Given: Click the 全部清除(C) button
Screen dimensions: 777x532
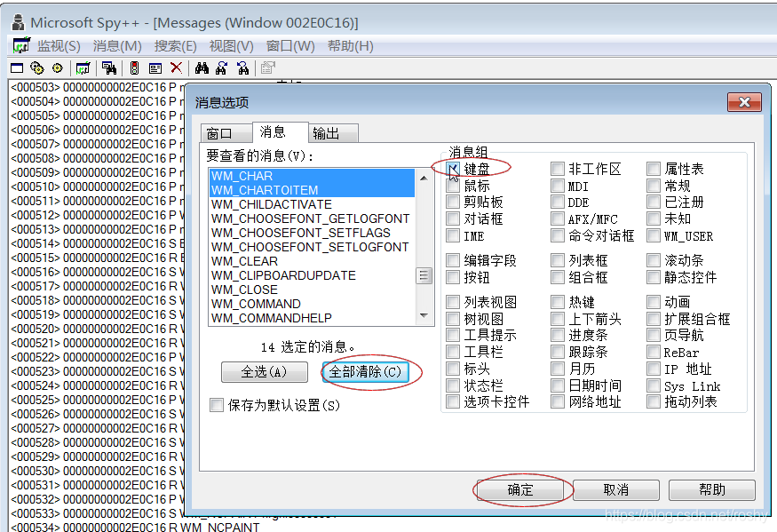Looking at the screenshot, I should (365, 372).
